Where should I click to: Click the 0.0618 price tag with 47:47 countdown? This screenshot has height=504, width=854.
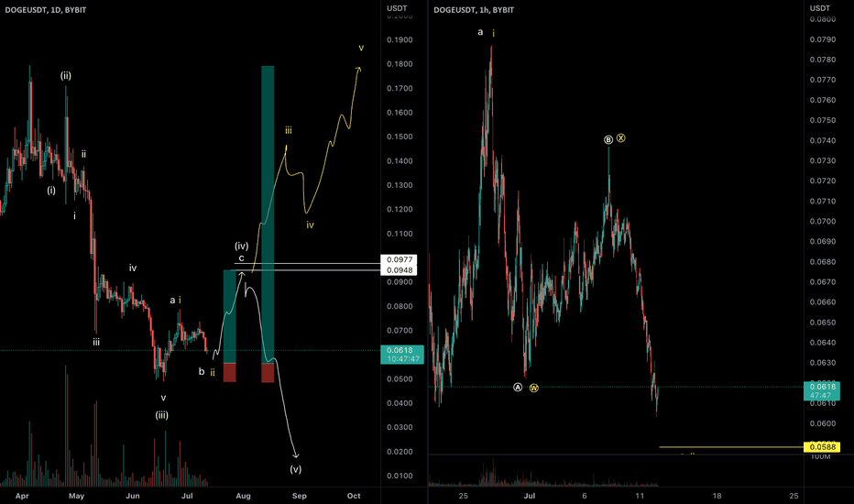tap(822, 390)
